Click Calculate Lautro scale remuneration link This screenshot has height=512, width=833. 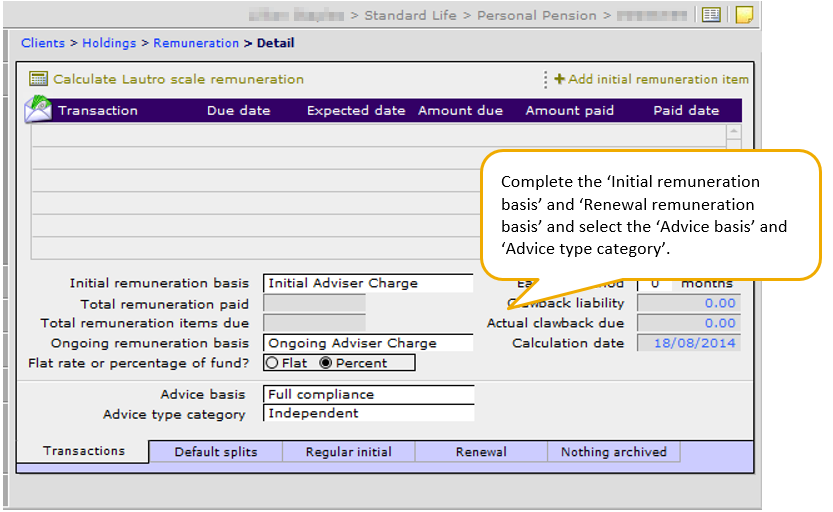pos(178,79)
